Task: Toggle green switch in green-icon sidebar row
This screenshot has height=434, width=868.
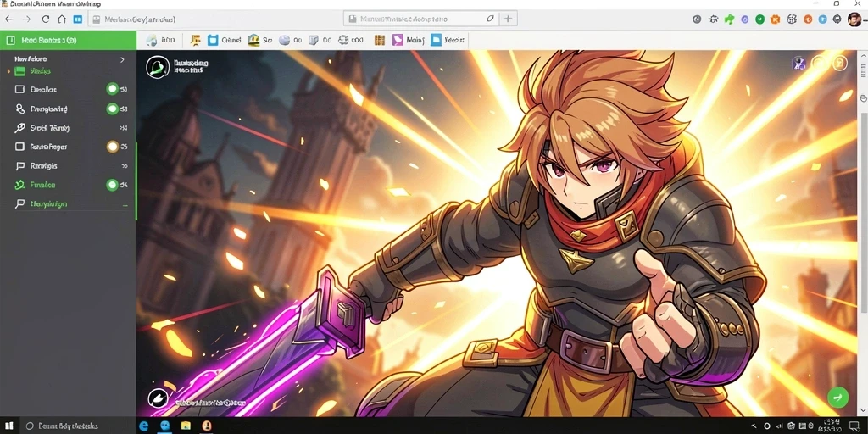Action: (x=113, y=185)
